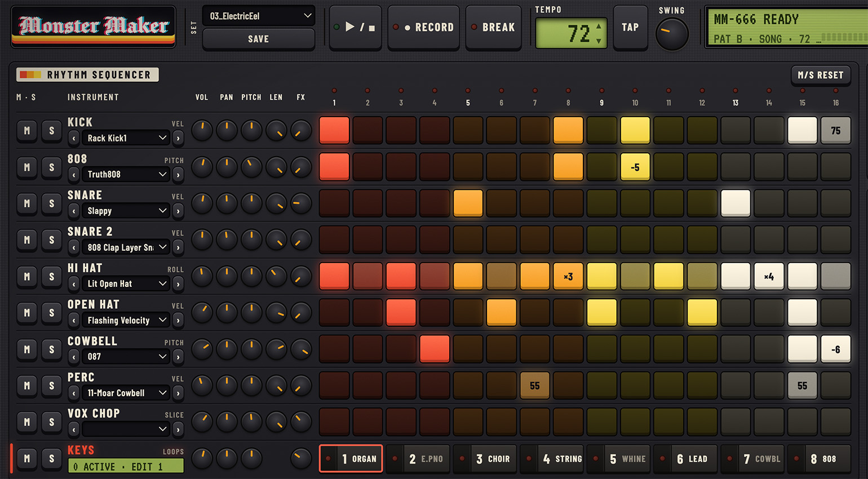Screen dimensions: 868x479
Task: Solo the HI HAT track
Action: point(52,277)
